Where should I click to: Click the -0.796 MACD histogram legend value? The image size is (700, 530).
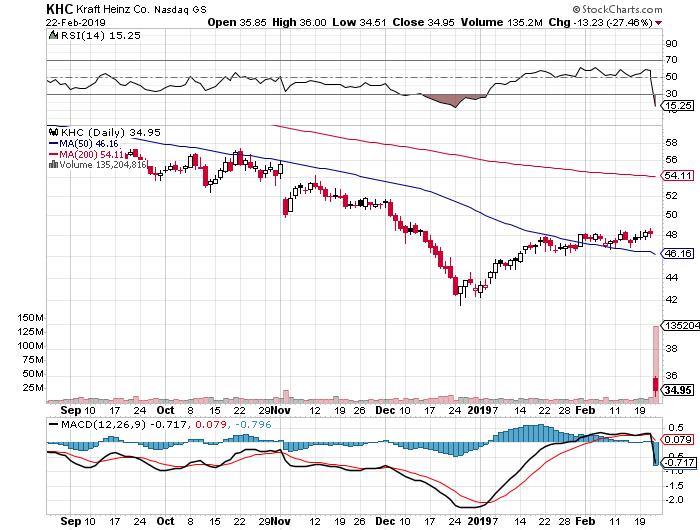click(253, 424)
